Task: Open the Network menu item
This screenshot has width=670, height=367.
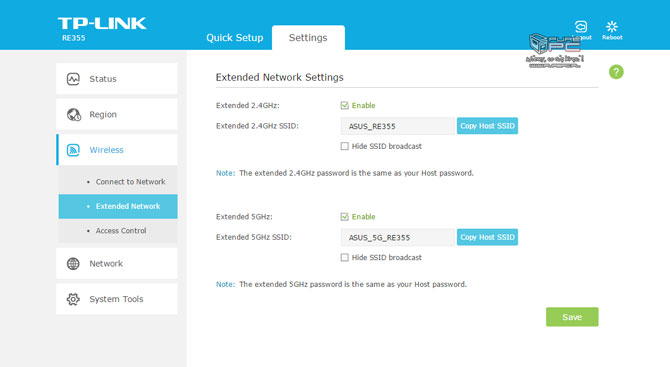Action: point(117,264)
